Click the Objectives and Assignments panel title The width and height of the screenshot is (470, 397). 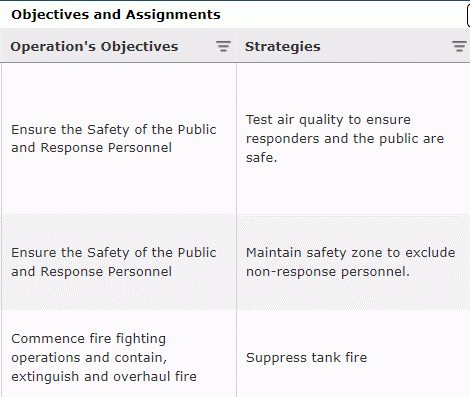point(116,15)
